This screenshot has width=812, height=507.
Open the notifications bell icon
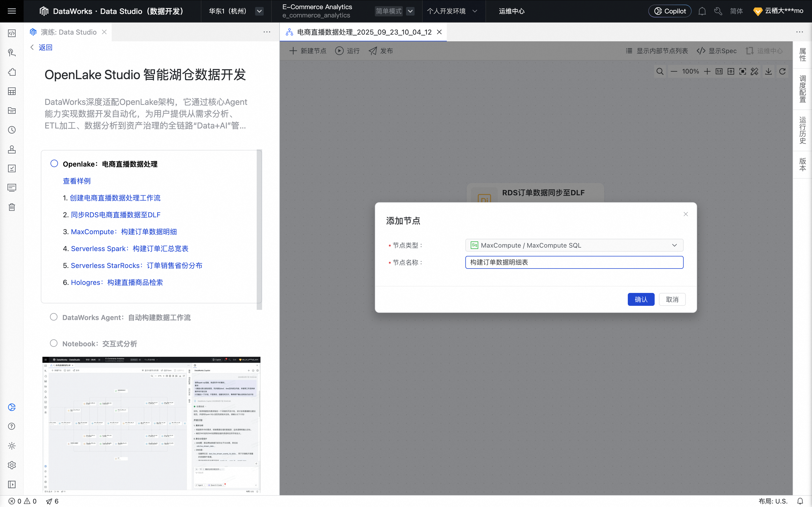click(702, 11)
